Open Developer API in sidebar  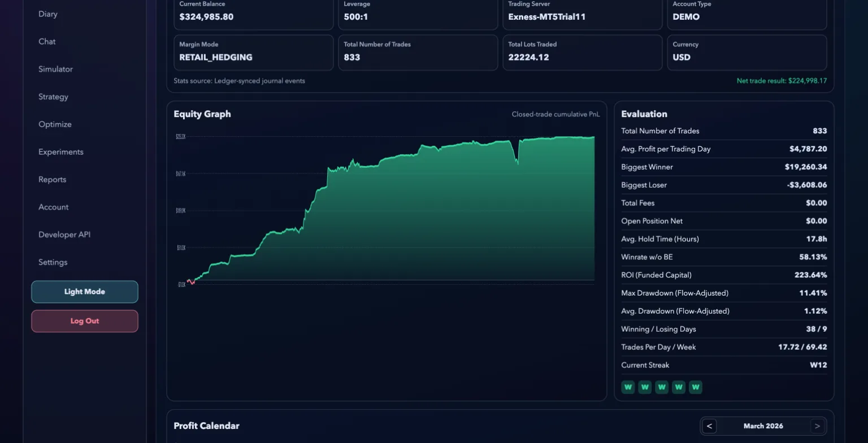click(64, 235)
